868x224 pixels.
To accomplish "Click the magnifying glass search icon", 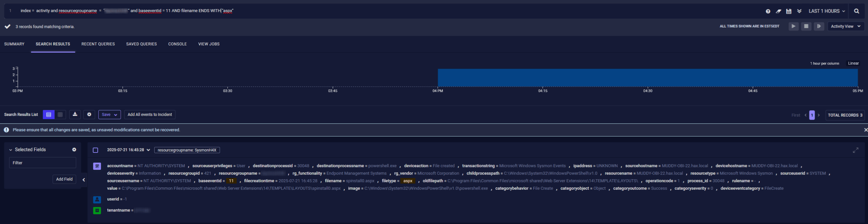I will point(856,11).
